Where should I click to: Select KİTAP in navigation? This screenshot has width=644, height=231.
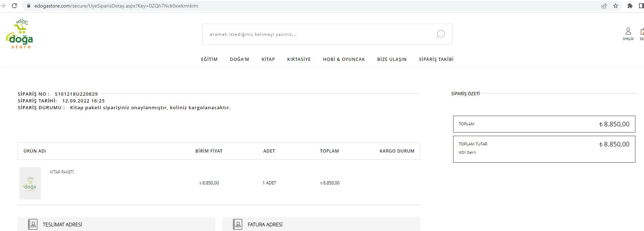click(268, 59)
